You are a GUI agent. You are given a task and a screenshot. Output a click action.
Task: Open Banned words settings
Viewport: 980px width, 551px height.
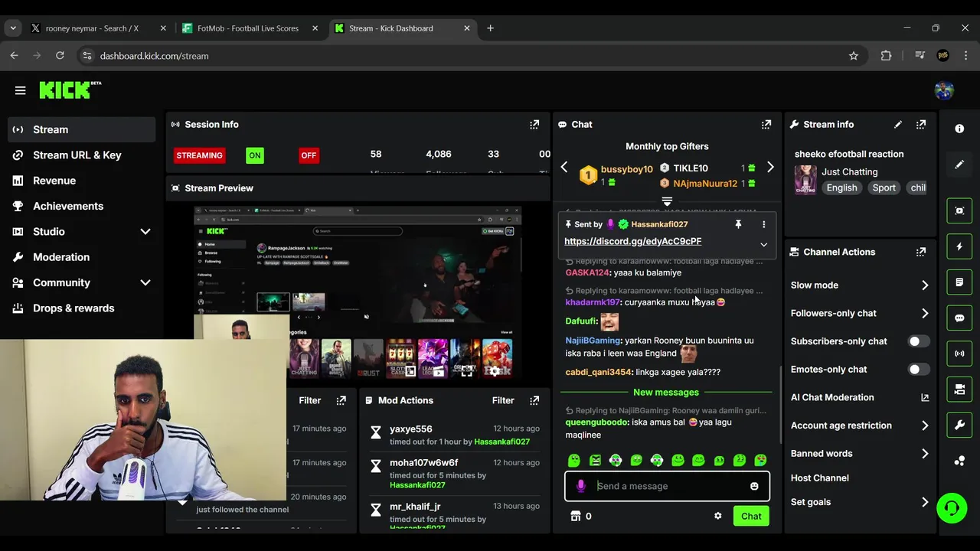tap(859, 453)
